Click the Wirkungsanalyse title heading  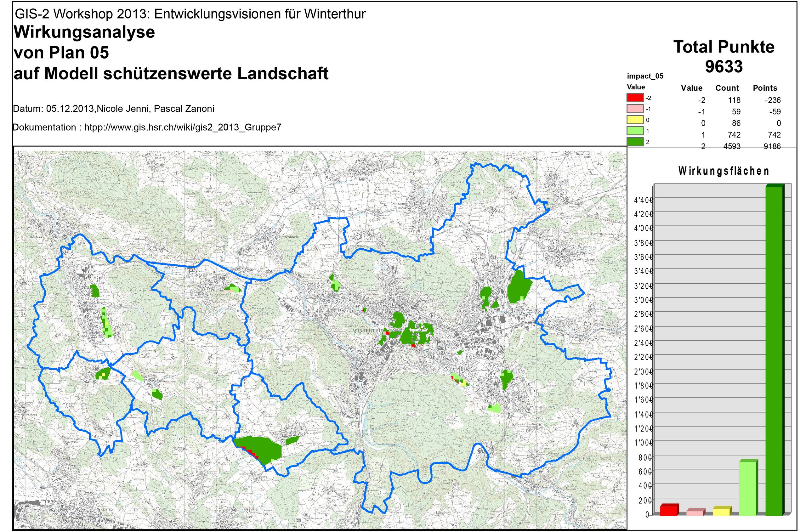(x=84, y=32)
